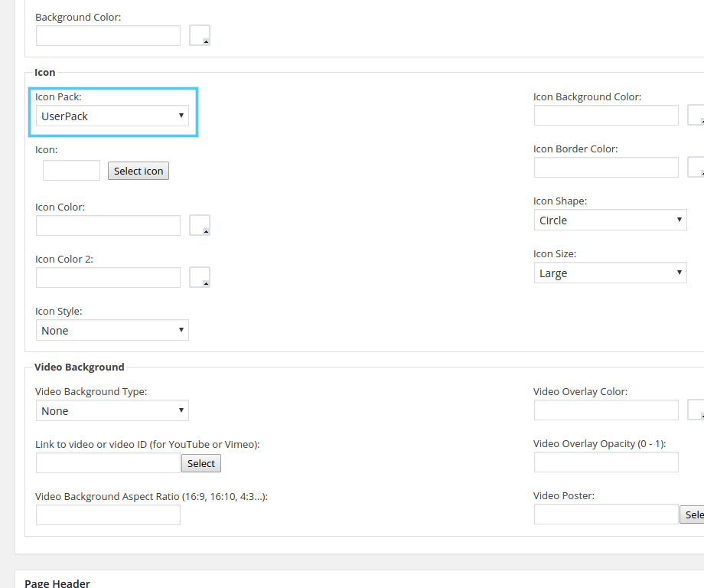Open the Icon Color picker swatch

click(x=200, y=225)
